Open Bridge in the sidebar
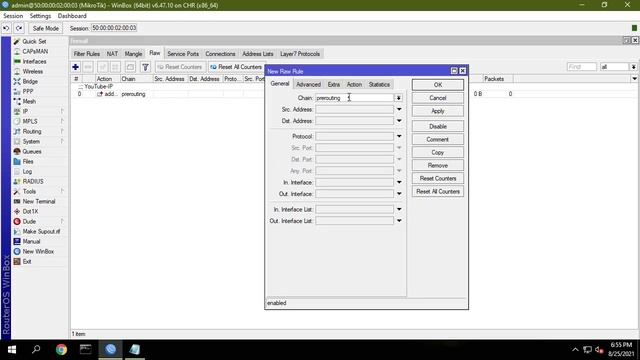 tap(30, 81)
